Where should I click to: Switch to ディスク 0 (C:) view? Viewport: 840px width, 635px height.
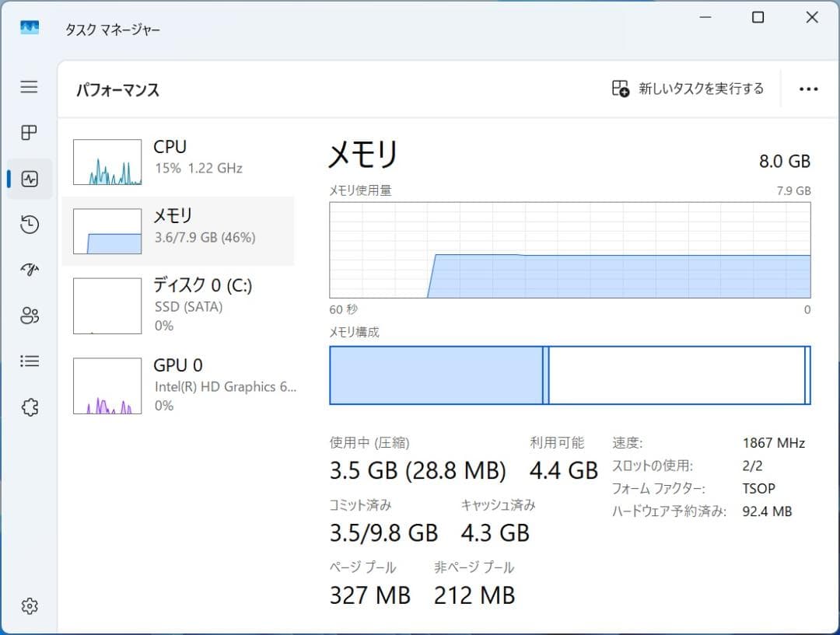click(x=179, y=305)
